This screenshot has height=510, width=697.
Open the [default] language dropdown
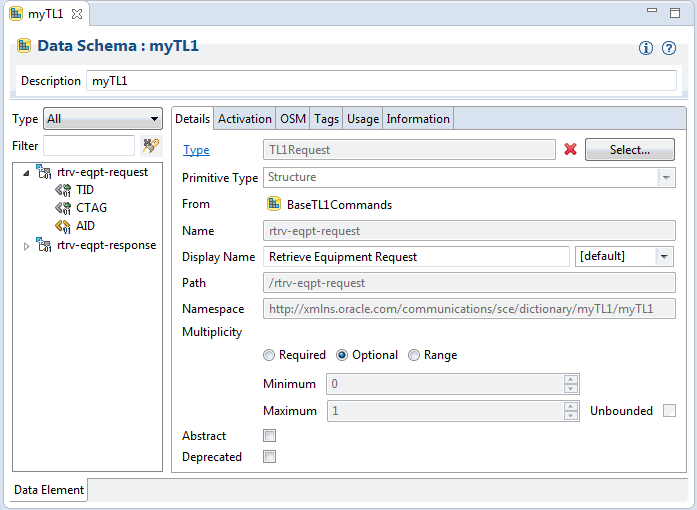coord(624,257)
